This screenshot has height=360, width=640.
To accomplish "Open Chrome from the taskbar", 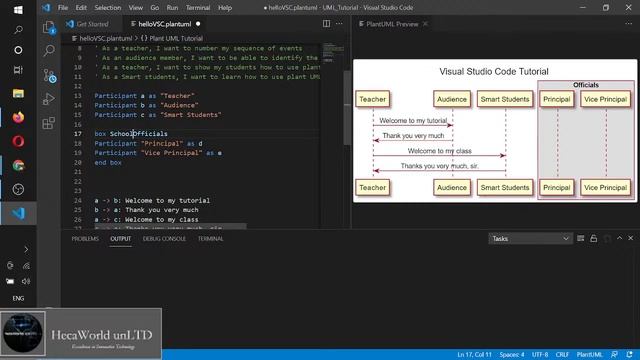I will click(18, 165).
